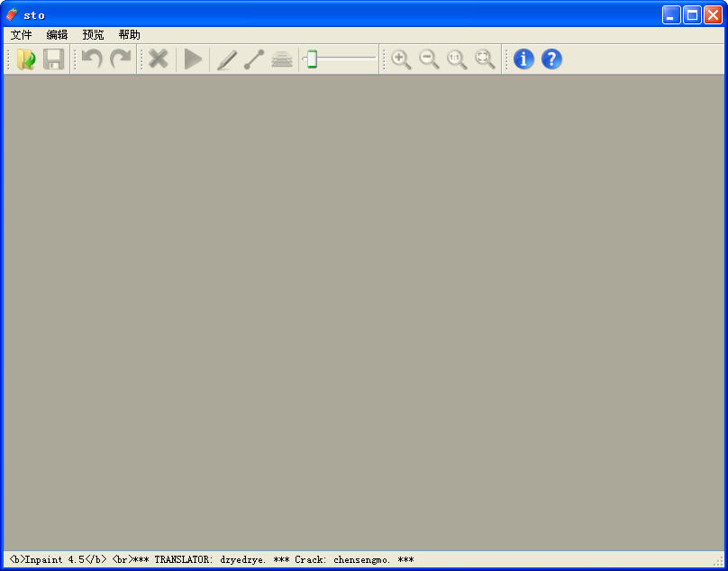Choose the eraser tool icon

(282, 59)
